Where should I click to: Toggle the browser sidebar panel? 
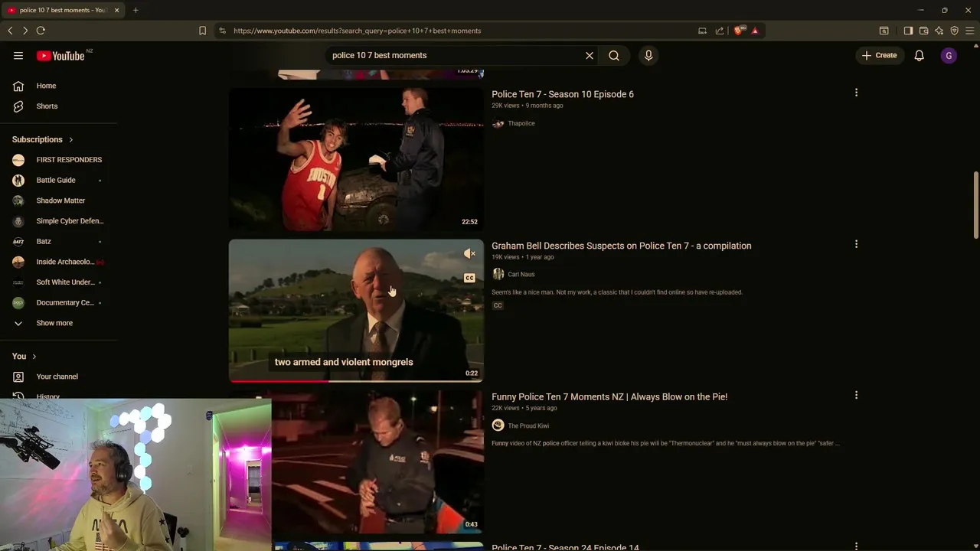[908, 31]
